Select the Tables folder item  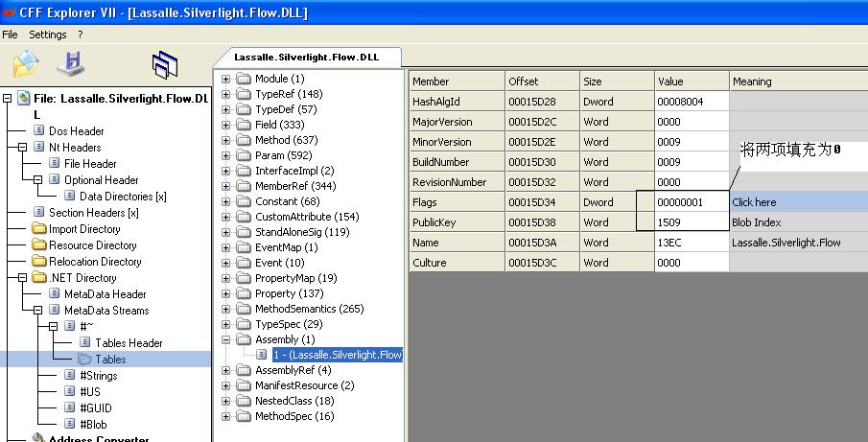[x=110, y=360]
